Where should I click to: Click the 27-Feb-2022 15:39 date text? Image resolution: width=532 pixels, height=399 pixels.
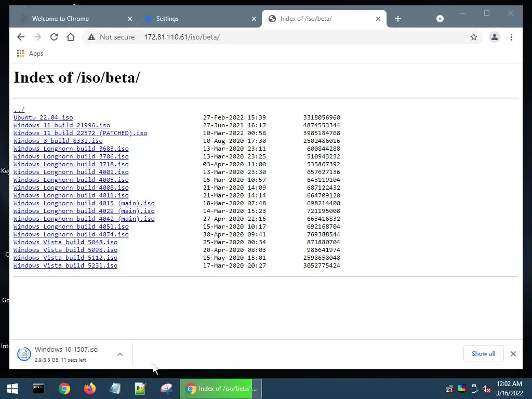click(234, 117)
